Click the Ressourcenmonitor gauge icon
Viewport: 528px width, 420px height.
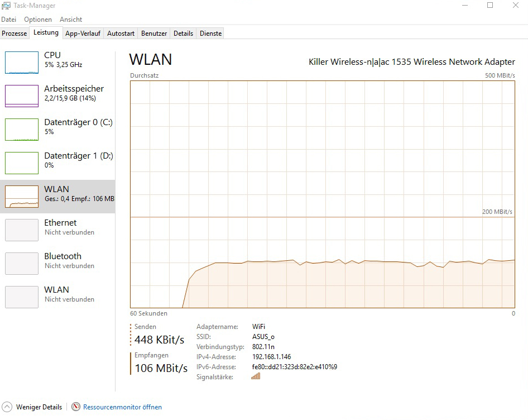point(76,407)
